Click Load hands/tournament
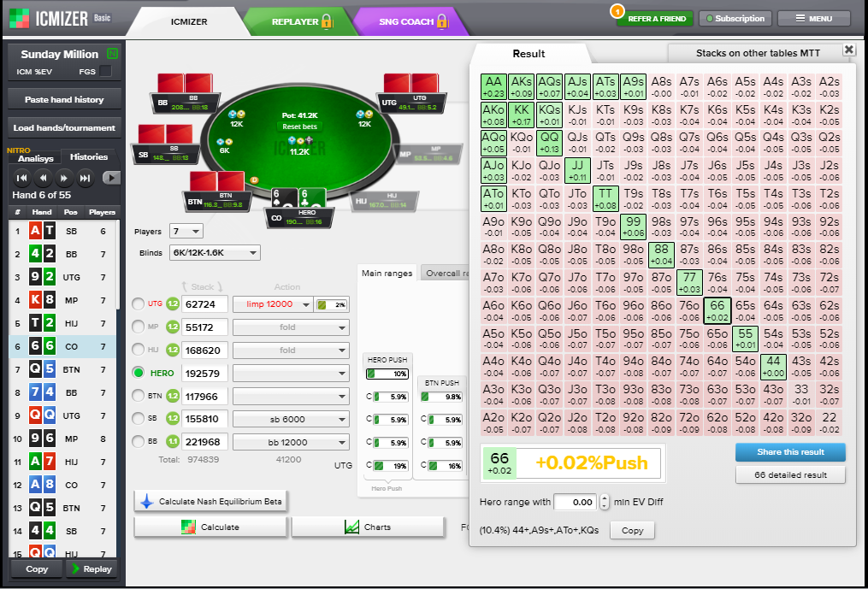 coord(64,128)
